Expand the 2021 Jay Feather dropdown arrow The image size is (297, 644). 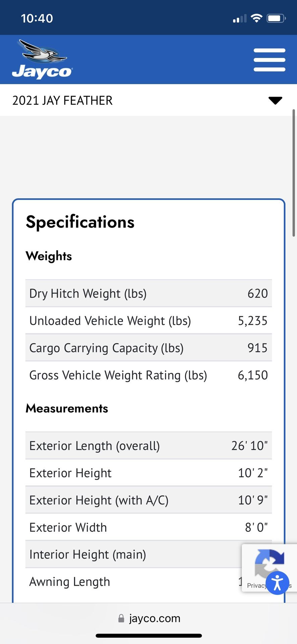coord(275,100)
